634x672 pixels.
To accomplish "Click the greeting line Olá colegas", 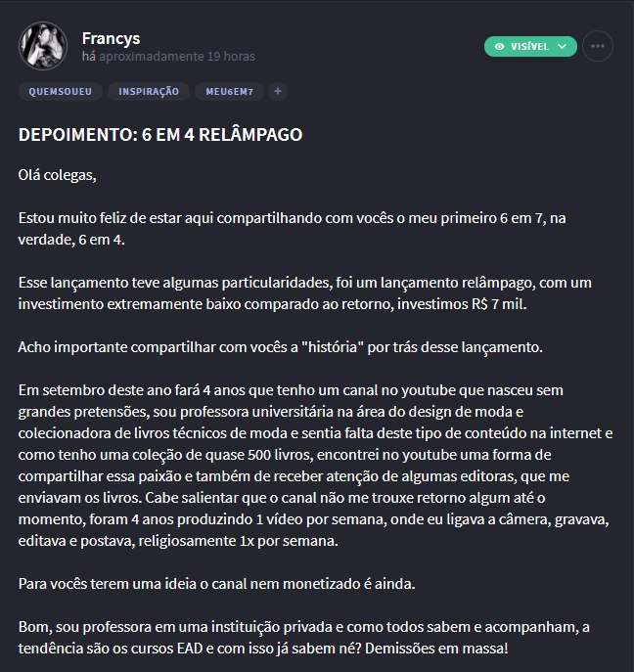I will [x=57, y=175].
